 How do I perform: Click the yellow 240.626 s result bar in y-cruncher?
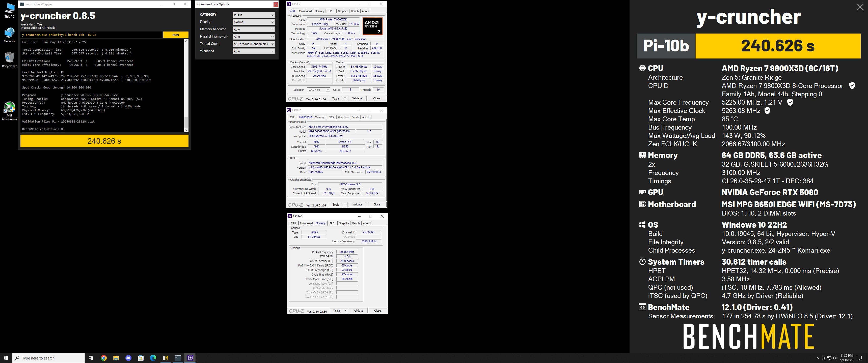pyautogui.click(x=104, y=141)
